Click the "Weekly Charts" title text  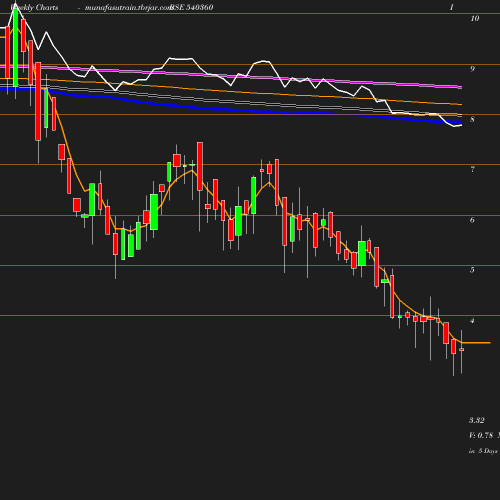click(34, 7)
